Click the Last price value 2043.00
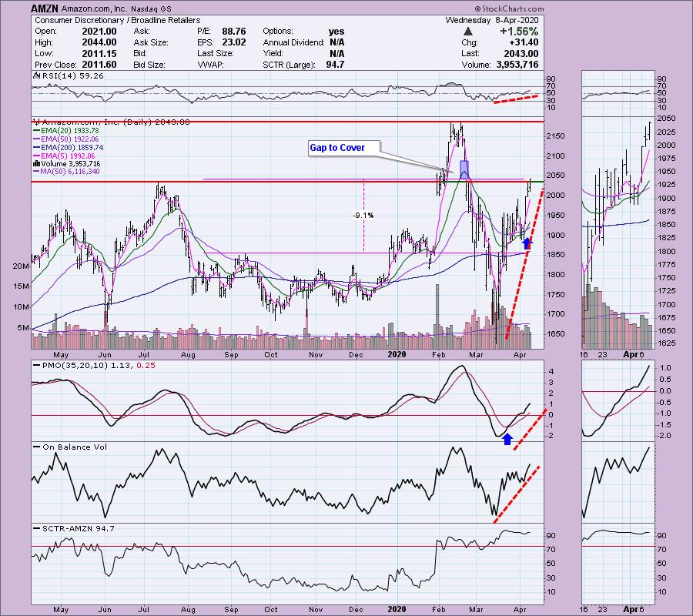 pos(521,53)
